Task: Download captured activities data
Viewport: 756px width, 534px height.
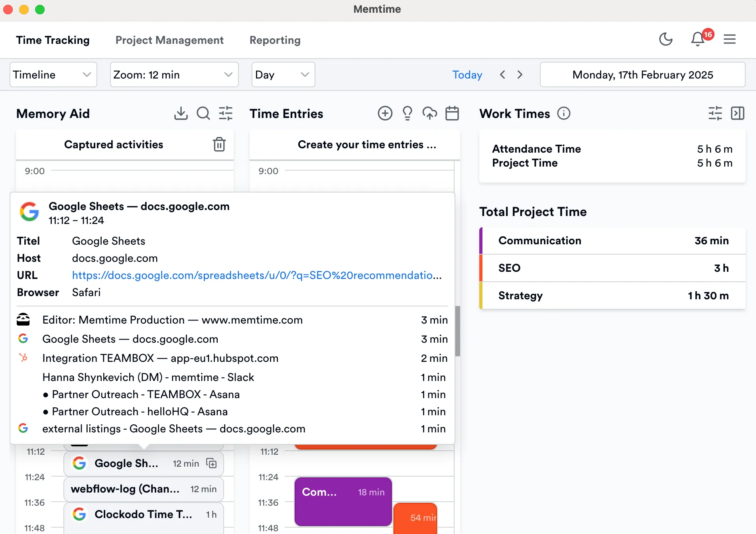Action: 181,113
